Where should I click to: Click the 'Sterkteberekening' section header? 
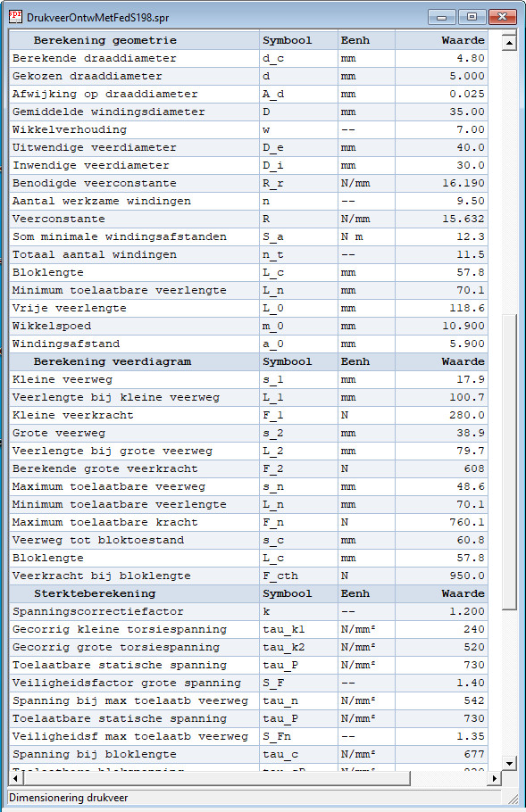click(95, 593)
